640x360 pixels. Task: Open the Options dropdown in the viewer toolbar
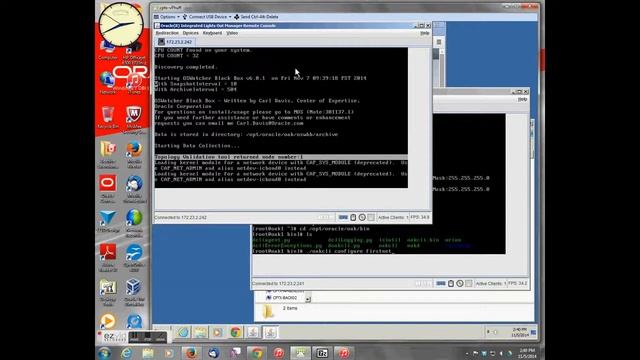click(x=167, y=17)
